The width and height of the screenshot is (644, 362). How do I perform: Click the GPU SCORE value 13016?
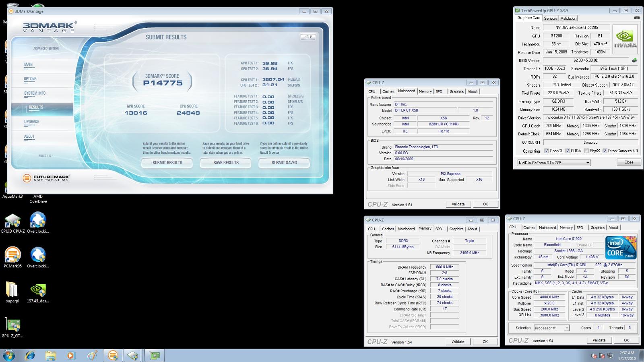tap(136, 113)
